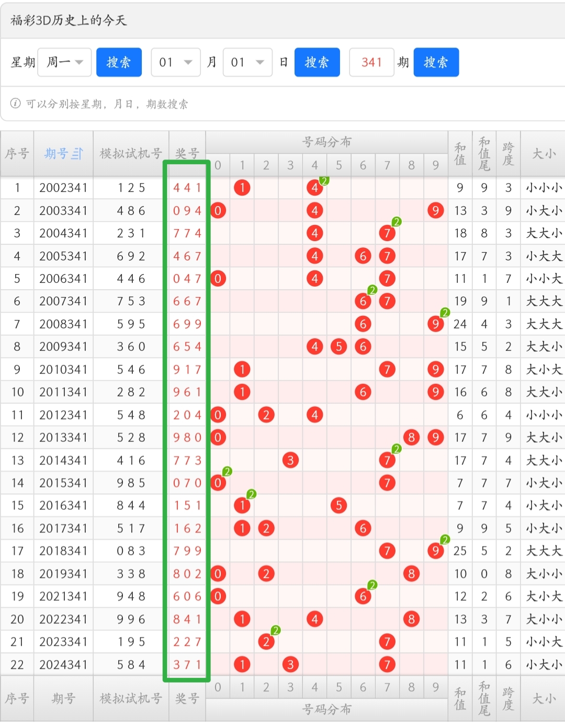This screenshot has height=728, width=565.
Task: Expand the month dropdown before 月
Action: tap(176, 62)
